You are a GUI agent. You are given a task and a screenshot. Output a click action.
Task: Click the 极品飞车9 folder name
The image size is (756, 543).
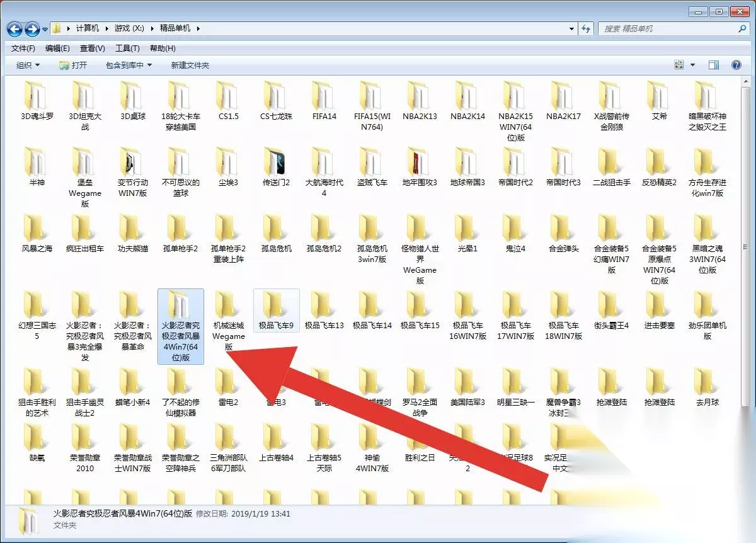(x=277, y=326)
